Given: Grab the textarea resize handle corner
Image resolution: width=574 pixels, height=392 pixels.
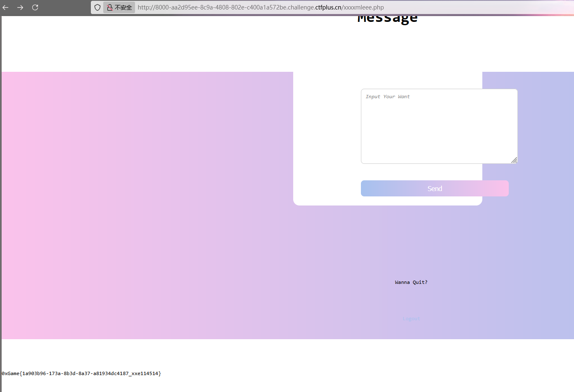Looking at the screenshot, I should coord(514,160).
